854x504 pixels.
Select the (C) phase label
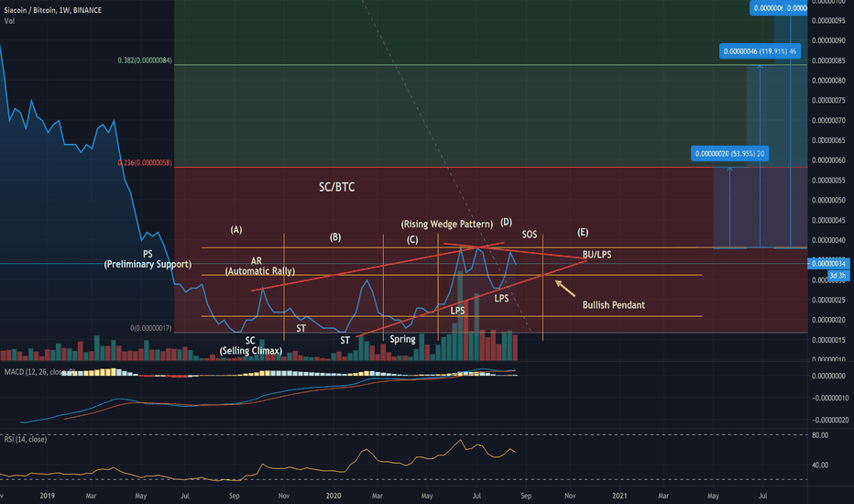(x=412, y=240)
